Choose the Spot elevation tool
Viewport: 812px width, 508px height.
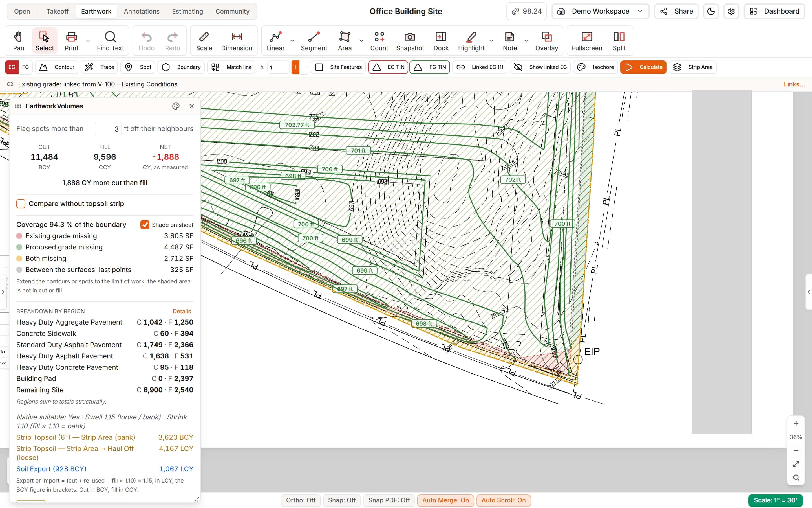pyautogui.click(x=138, y=67)
